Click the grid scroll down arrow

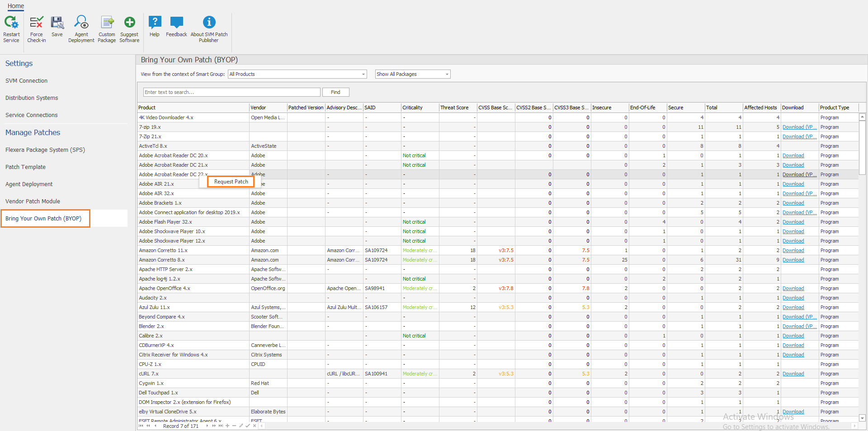(x=862, y=418)
